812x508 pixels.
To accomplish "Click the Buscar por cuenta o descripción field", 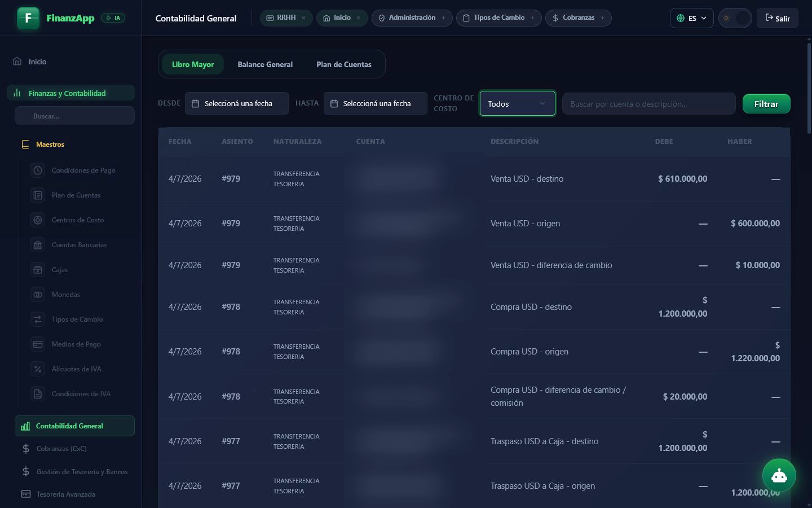I will click(x=649, y=104).
